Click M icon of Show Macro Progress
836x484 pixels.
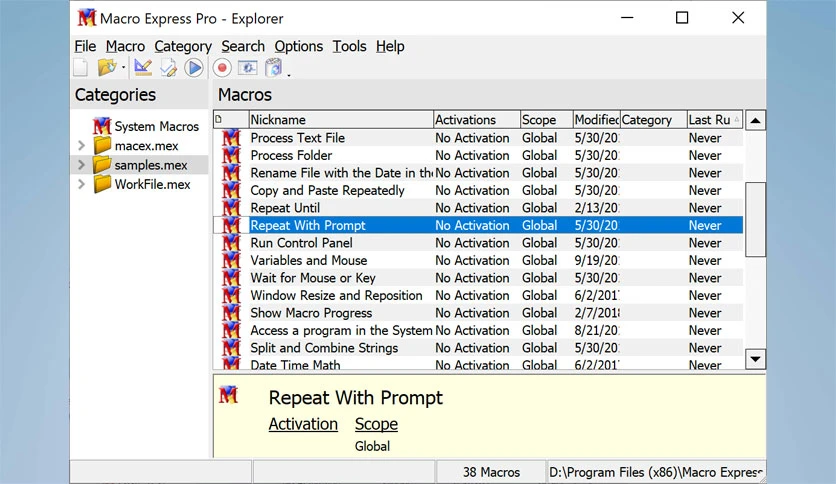pyautogui.click(x=231, y=313)
